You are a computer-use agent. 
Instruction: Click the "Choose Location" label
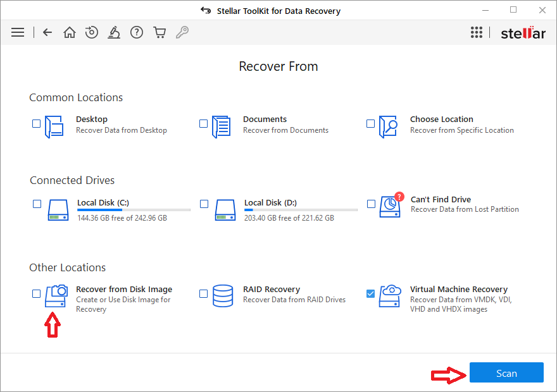point(442,119)
